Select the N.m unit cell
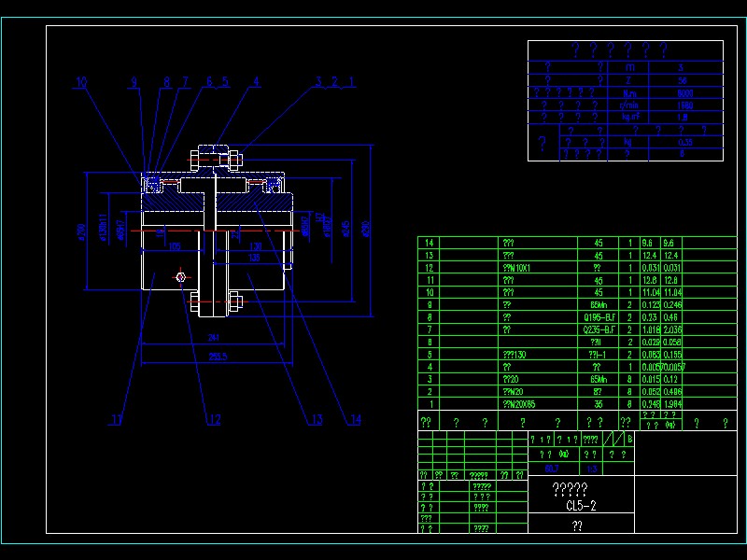 [628, 94]
